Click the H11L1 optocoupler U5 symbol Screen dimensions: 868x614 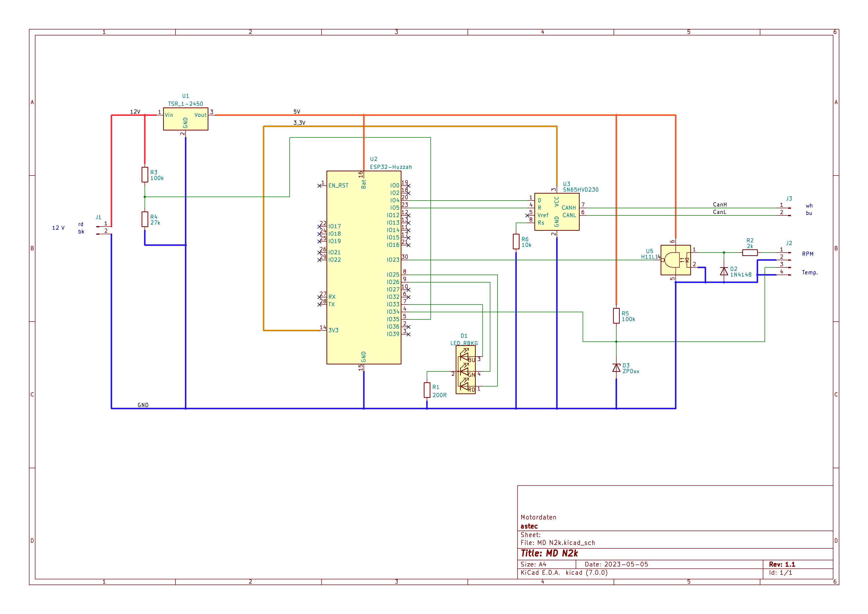pos(675,260)
